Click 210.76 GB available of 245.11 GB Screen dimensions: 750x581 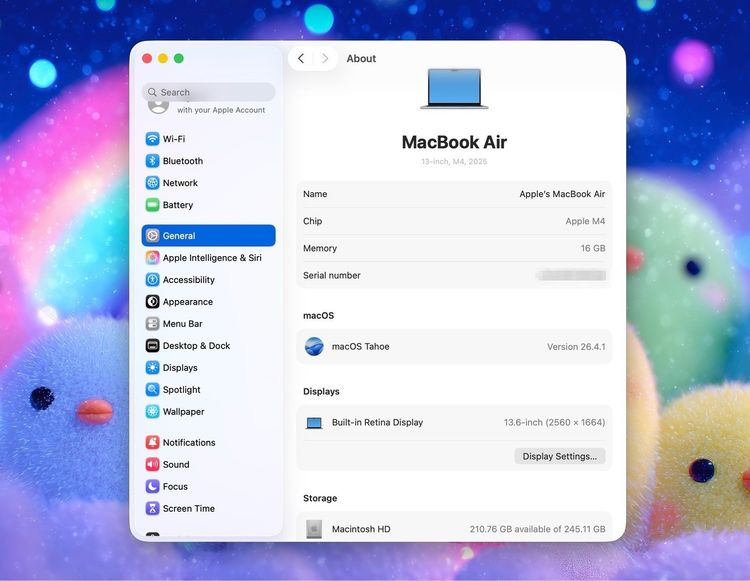[x=537, y=529]
